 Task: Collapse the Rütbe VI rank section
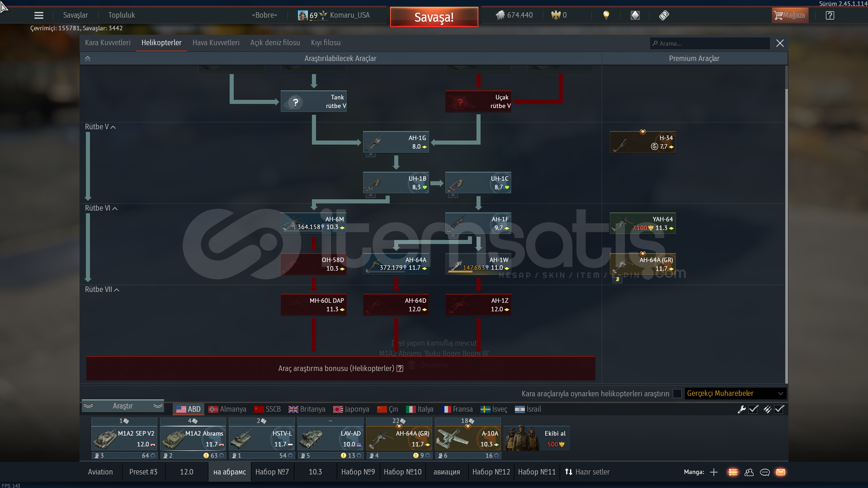[x=101, y=208]
